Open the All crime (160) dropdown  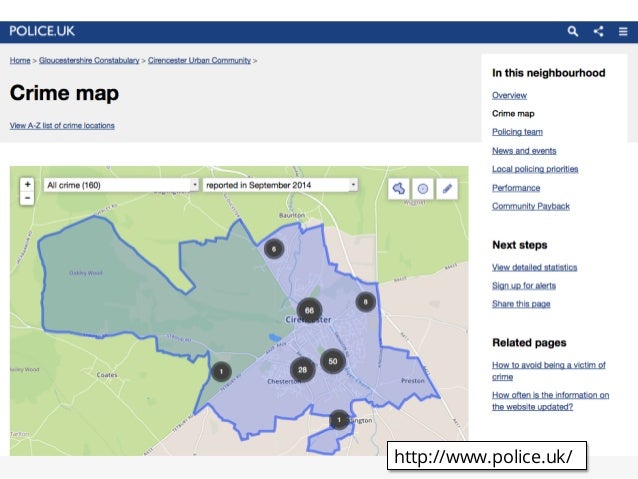pos(121,185)
